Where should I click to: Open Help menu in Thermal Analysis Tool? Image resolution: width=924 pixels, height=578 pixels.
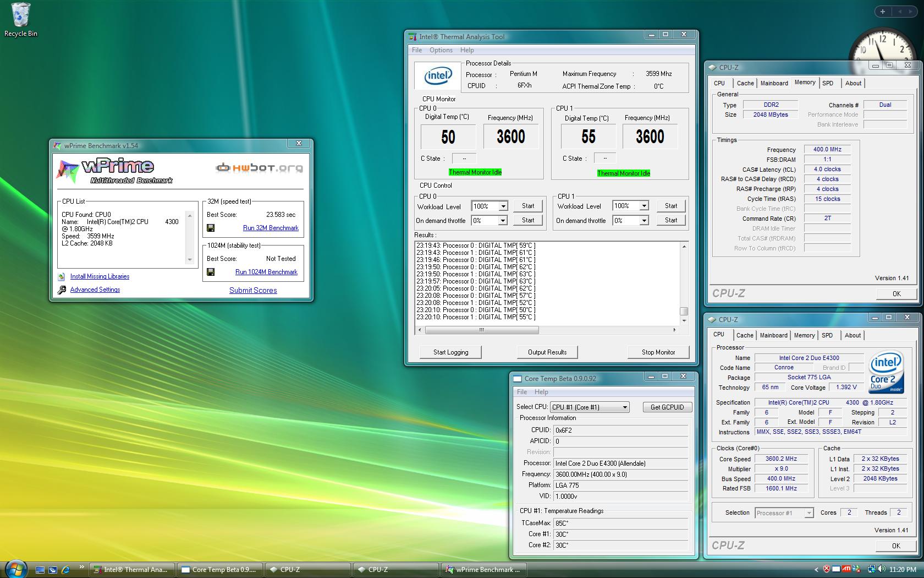[x=467, y=50]
